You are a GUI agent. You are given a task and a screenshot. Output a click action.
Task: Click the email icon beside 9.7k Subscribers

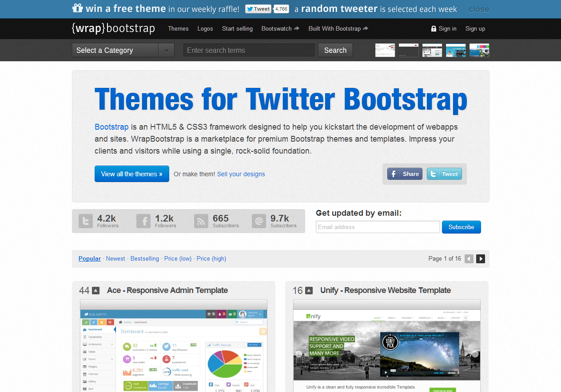coord(259,221)
